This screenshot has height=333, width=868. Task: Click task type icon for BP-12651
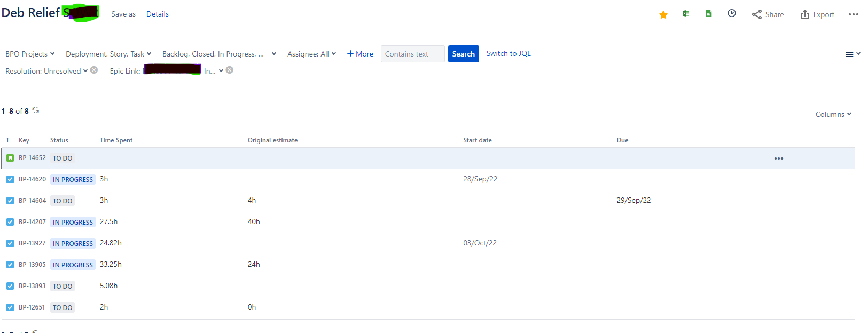click(10, 307)
